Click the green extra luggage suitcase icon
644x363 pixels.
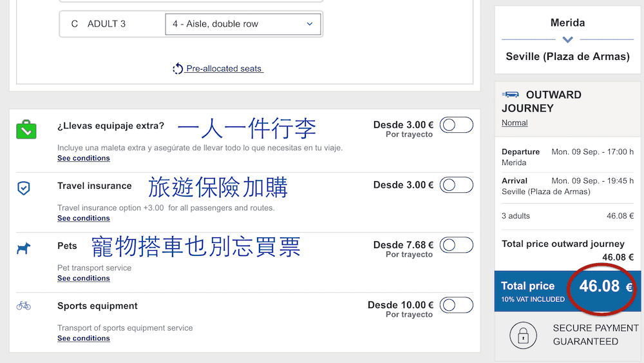[x=26, y=129]
